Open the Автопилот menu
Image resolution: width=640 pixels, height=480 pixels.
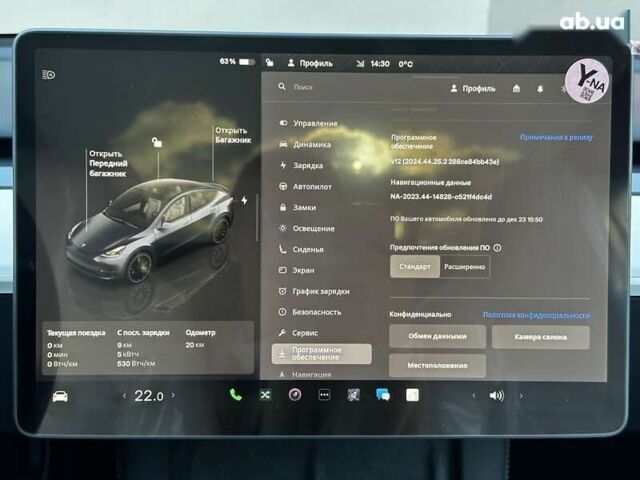[x=305, y=187]
